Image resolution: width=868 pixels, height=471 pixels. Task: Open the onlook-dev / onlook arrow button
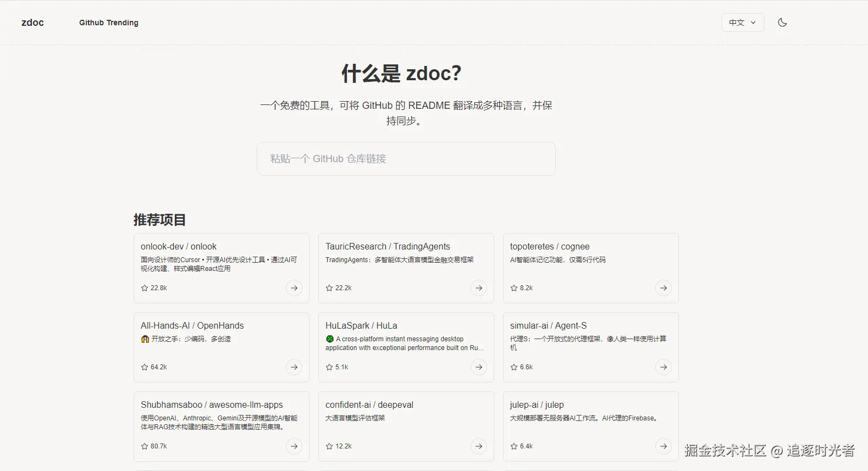pos(294,288)
